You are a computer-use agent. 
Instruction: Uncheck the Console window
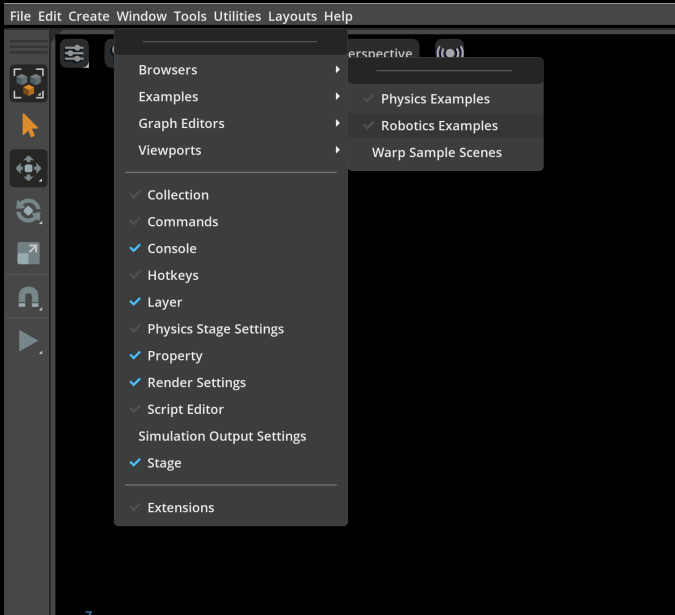click(x=171, y=249)
